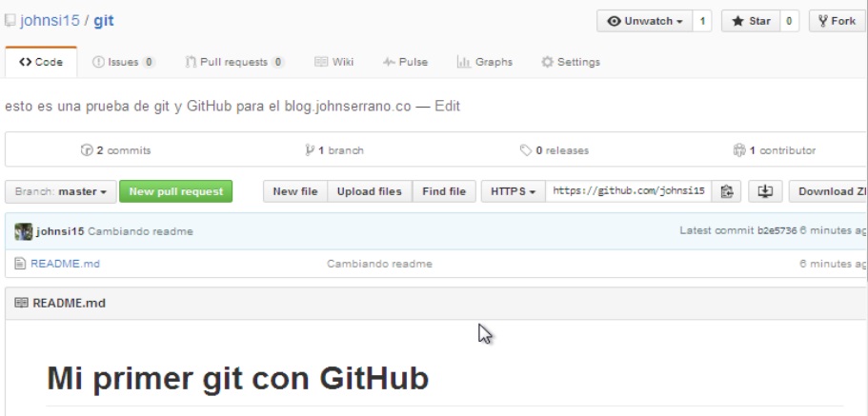This screenshot has width=868, height=416.
Task: Click New pull request button
Action: 176,191
